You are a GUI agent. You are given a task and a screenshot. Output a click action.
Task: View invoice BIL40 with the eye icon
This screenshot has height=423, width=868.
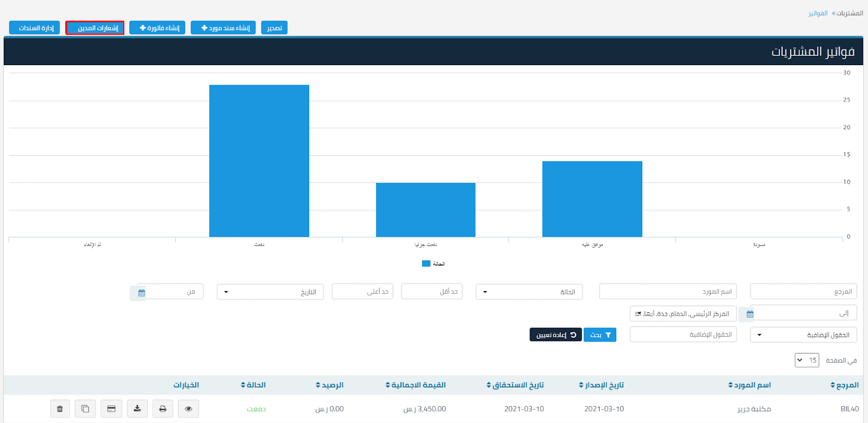[x=188, y=409]
